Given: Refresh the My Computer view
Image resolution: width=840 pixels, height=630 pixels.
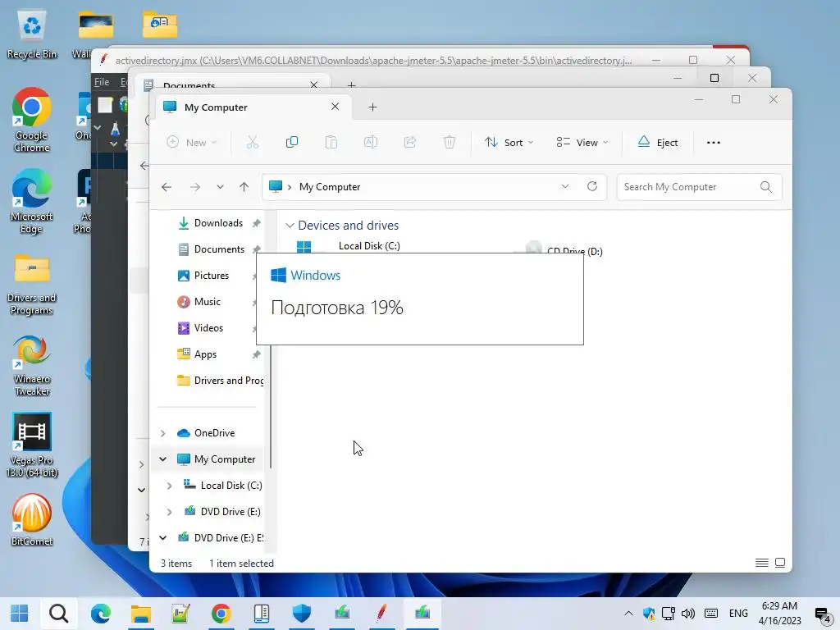Looking at the screenshot, I should tap(592, 186).
